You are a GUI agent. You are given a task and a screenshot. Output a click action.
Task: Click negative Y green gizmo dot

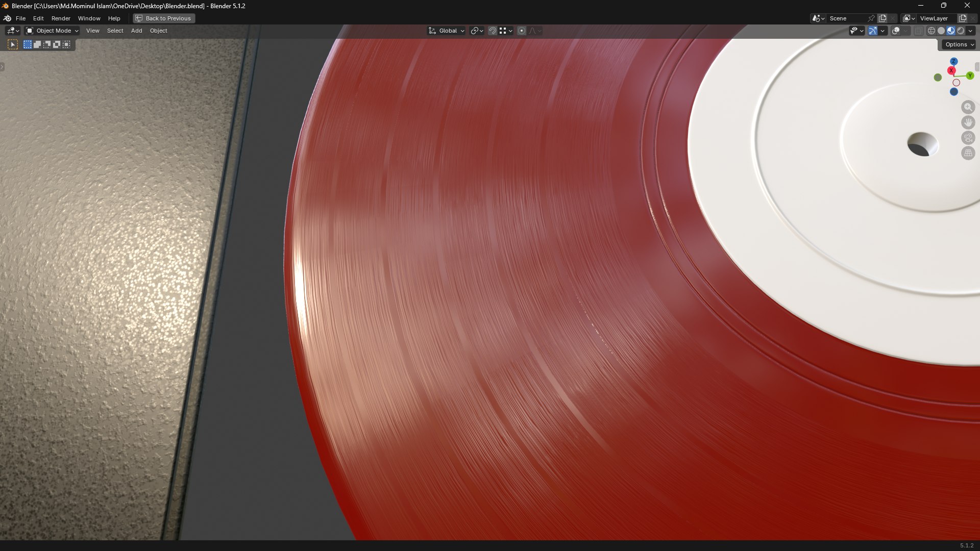tap(938, 78)
